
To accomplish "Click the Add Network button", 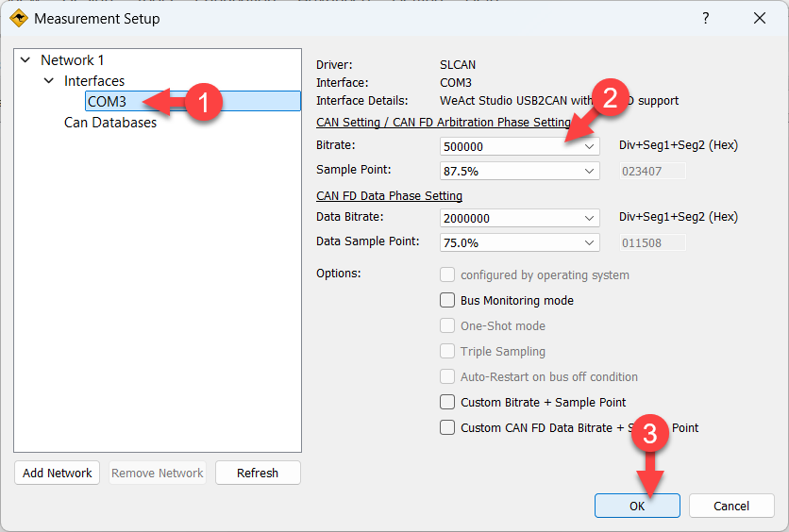I will pyautogui.click(x=58, y=474).
